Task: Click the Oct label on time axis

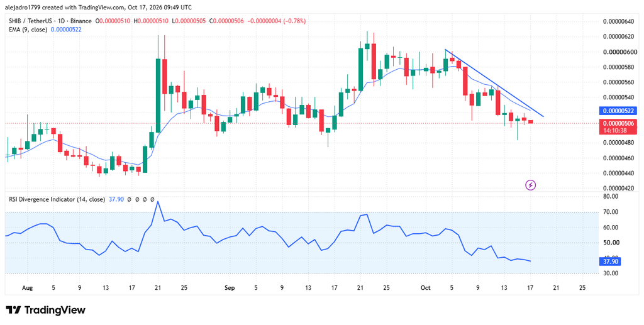Action: click(x=426, y=288)
